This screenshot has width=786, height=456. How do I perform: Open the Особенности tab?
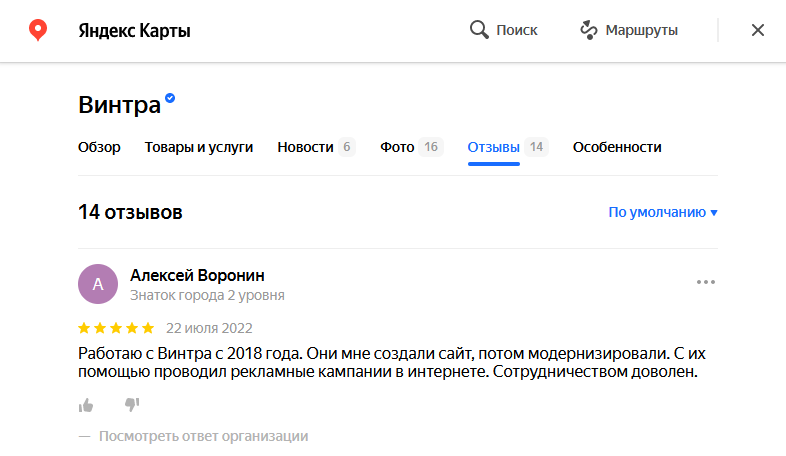click(x=617, y=147)
